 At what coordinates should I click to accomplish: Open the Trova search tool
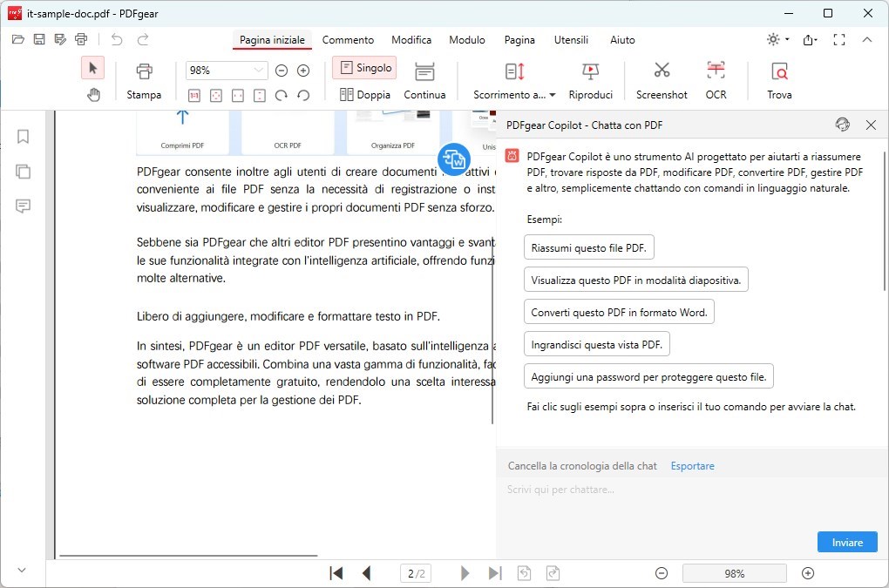tap(779, 81)
